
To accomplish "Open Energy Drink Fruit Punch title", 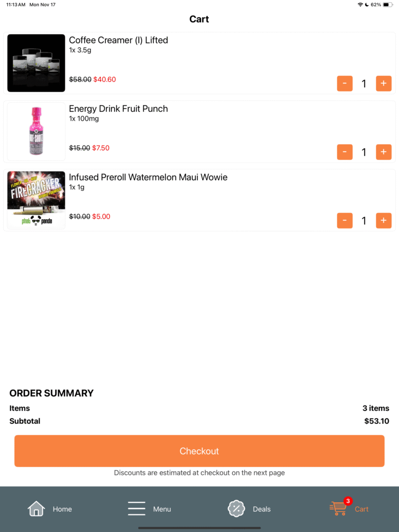I will tap(118, 109).
